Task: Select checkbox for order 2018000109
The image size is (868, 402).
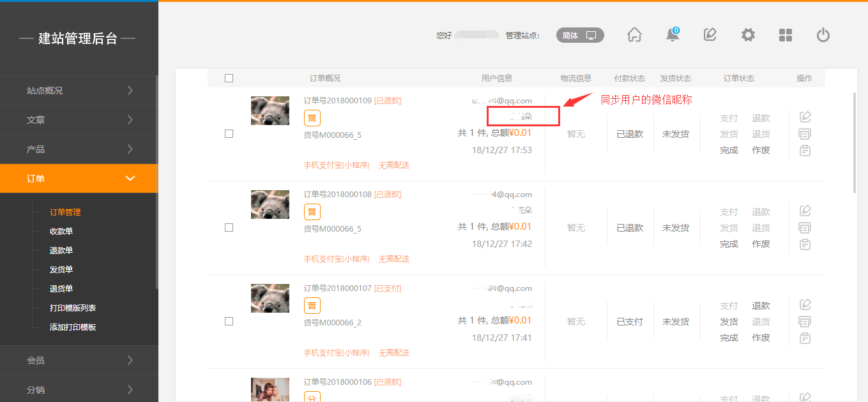Action: pos(229,134)
